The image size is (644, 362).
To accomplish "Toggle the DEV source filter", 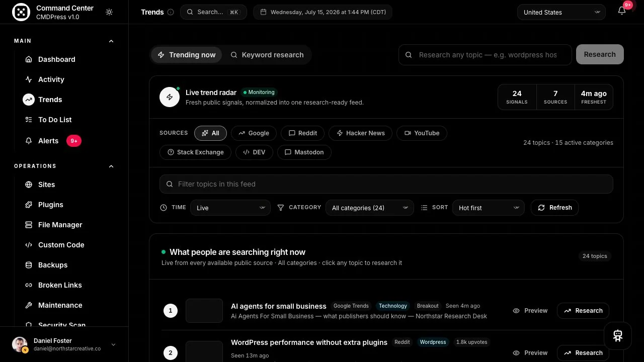I will (x=254, y=152).
